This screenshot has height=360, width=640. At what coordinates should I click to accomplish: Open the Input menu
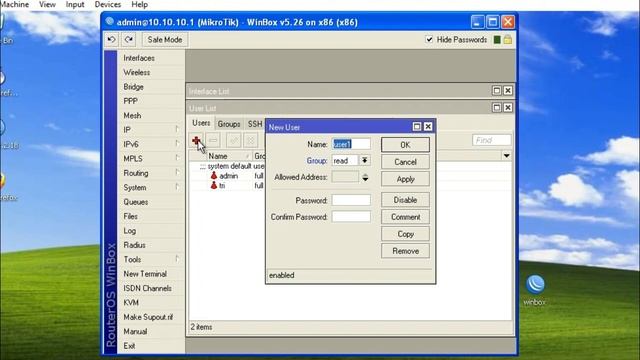75,4
